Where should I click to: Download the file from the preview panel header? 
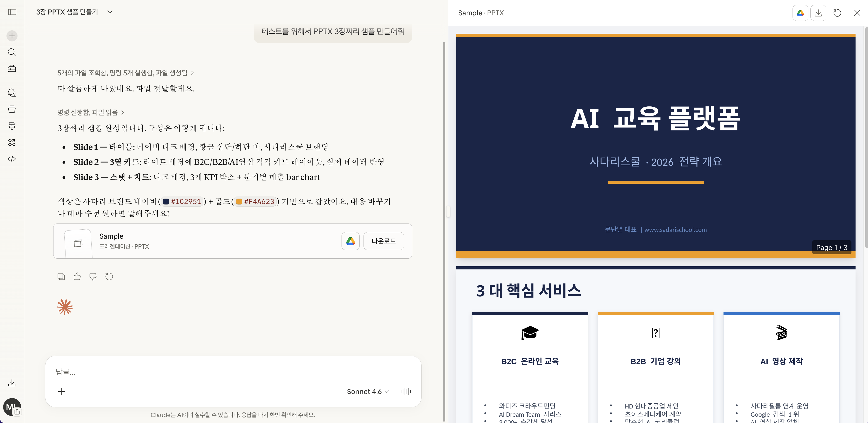point(818,13)
